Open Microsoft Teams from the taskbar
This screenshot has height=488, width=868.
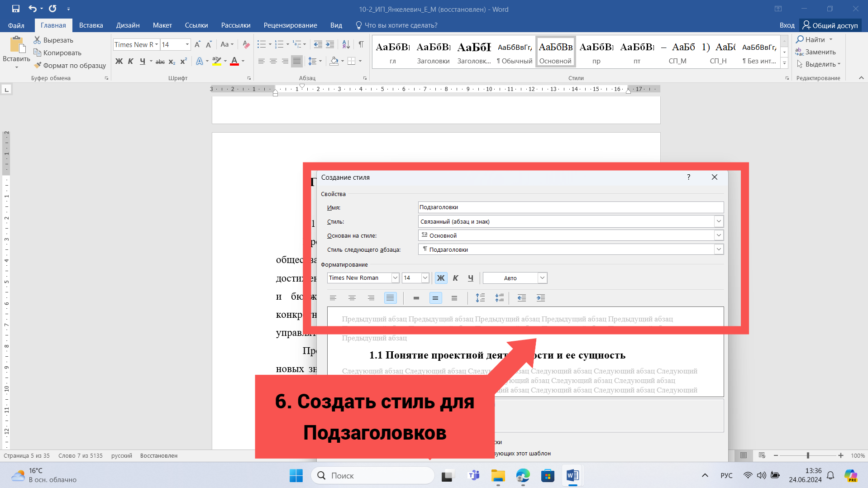pos(473,475)
